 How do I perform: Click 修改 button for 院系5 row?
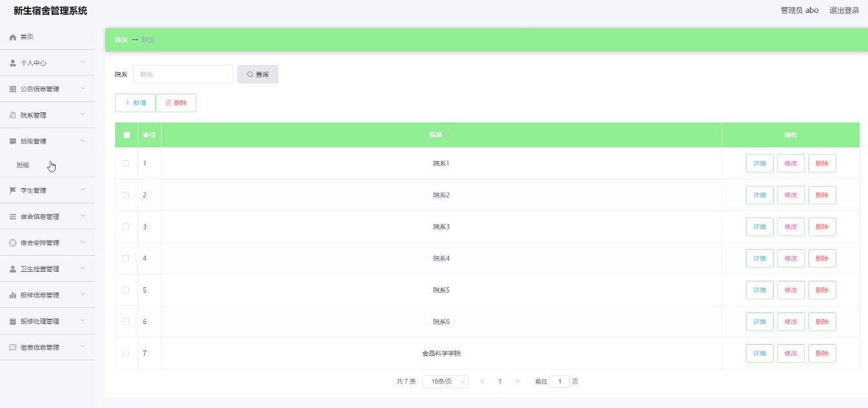pos(790,290)
